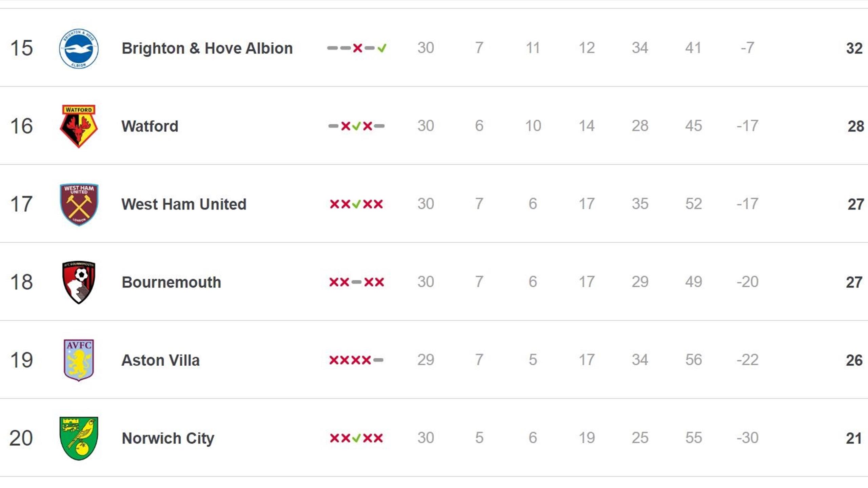Click the Watford club badge
The height and width of the screenshot is (488, 868).
tap(79, 126)
